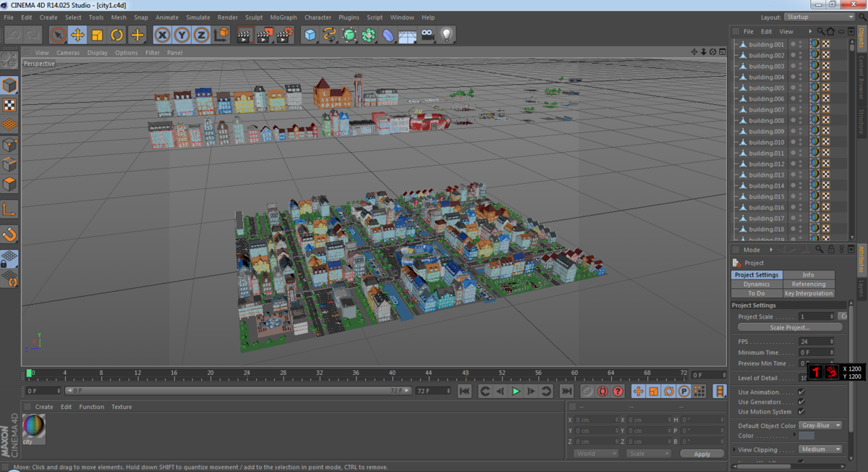Image resolution: width=868 pixels, height=472 pixels.
Task: Open the World coordinate system dropdown
Action: 596,454
